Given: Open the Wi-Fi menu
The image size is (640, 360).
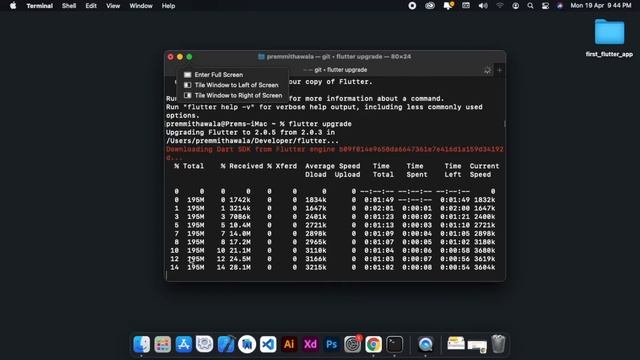Looking at the screenshot, I should (x=500, y=6).
